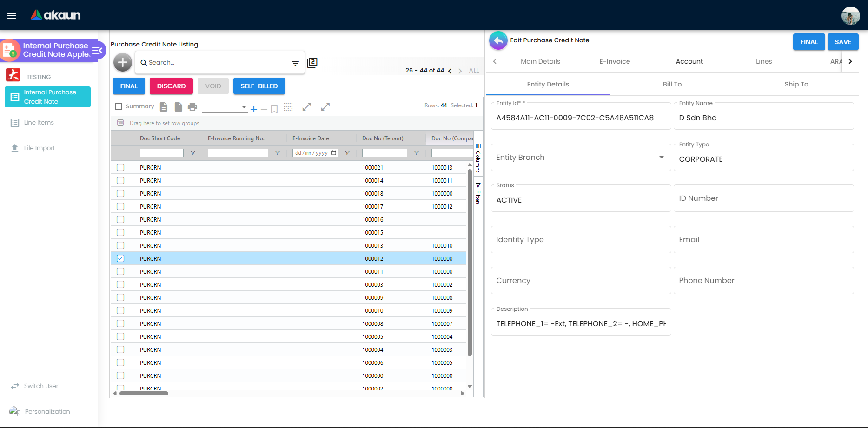Image resolution: width=868 pixels, height=428 pixels.
Task: Switch to the Main Details tab
Action: (540, 61)
